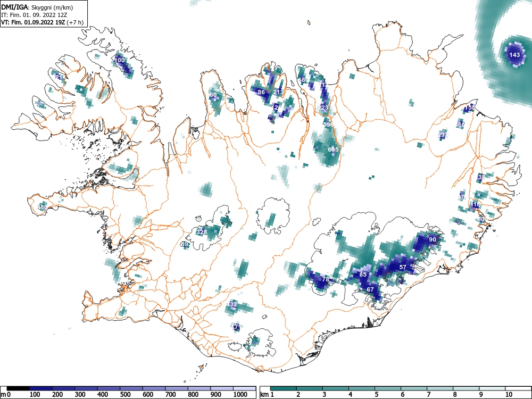Click the 90 value label in the southeast

pos(432,239)
